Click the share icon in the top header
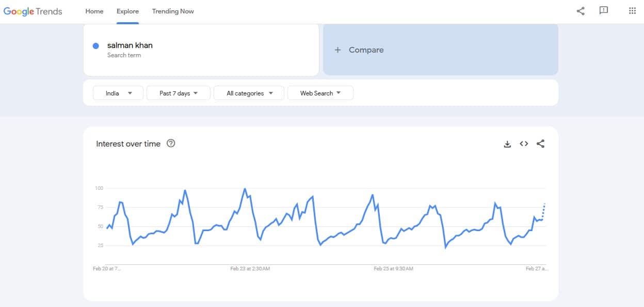The height and width of the screenshot is (307, 644). [x=581, y=11]
